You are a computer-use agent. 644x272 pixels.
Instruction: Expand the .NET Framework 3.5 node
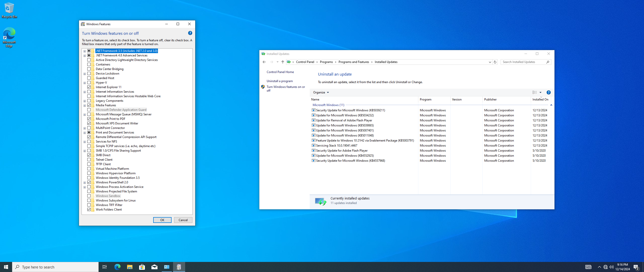click(x=85, y=51)
